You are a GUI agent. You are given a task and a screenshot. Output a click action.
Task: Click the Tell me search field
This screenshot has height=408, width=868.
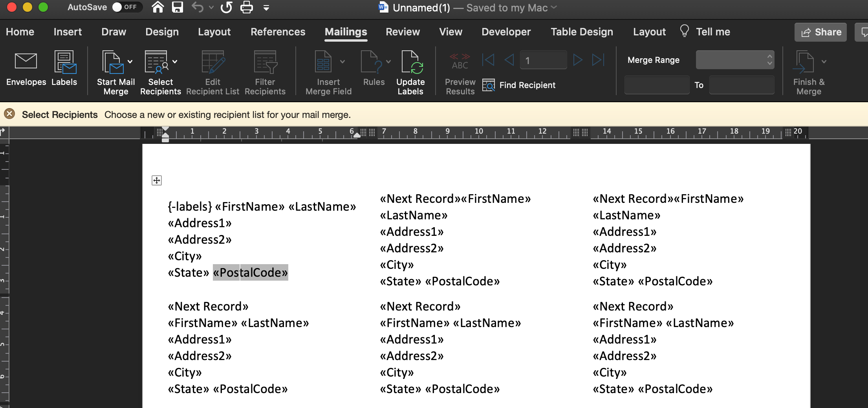tap(712, 32)
